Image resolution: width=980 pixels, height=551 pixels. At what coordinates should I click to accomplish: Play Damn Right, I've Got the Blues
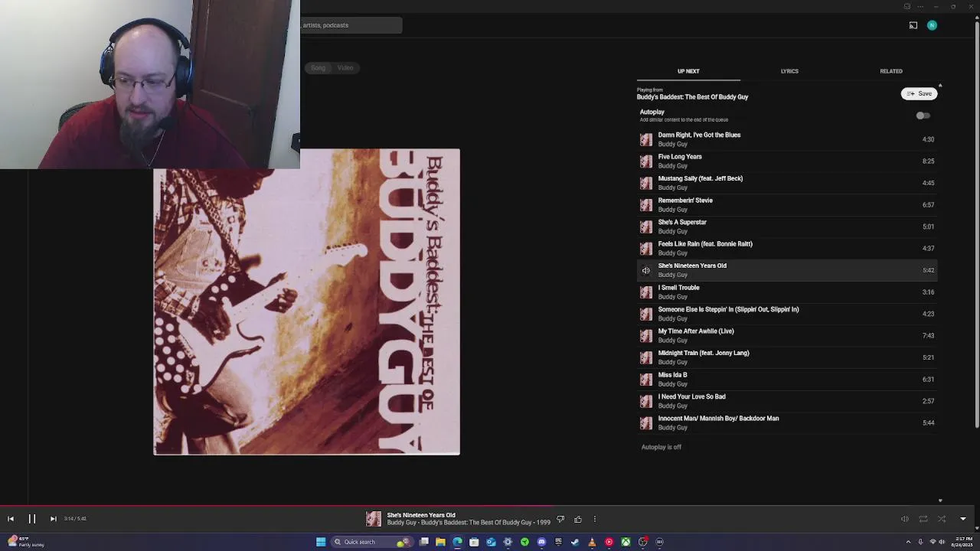[x=787, y=139]
